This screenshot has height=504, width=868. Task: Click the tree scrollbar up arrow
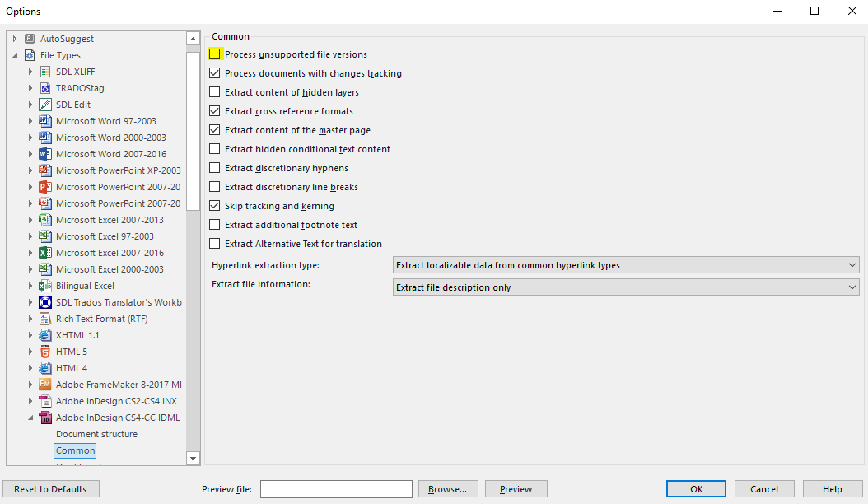pyautogui.click(x=194, y=39)
